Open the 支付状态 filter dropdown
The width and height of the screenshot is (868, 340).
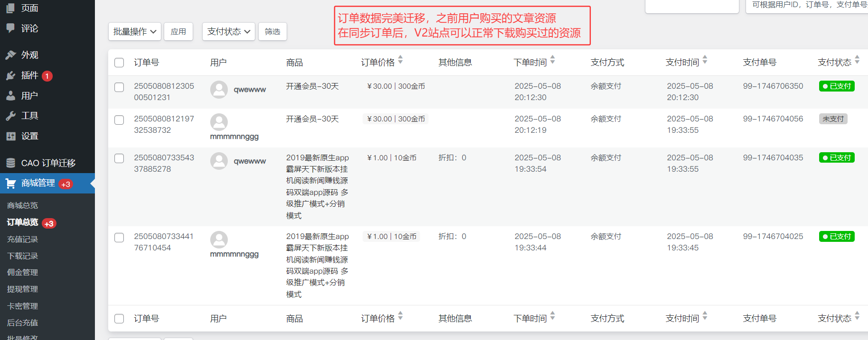point(228,32)
